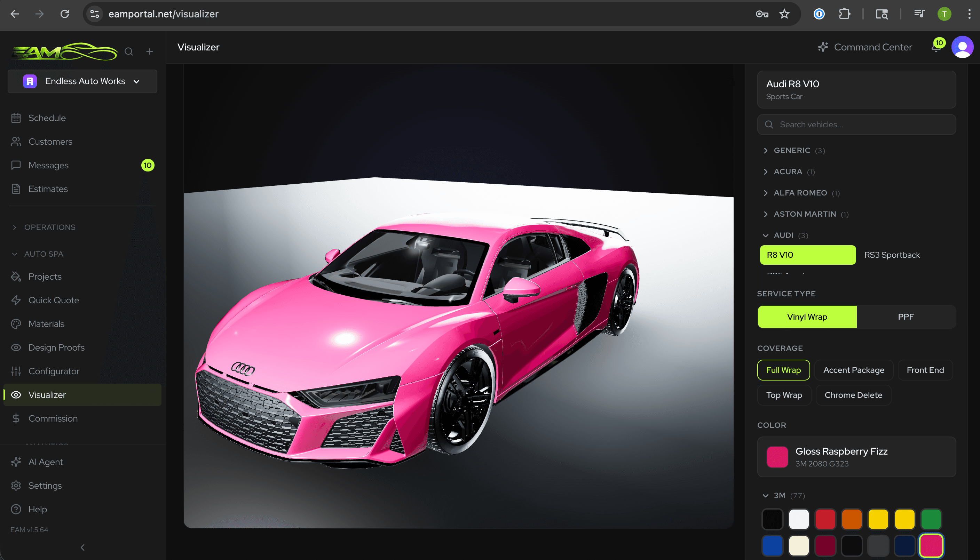The height and width of the screenshot is (560, 980).
Task: Select Chrome Delete coverage
Action: tap(853, 395)
